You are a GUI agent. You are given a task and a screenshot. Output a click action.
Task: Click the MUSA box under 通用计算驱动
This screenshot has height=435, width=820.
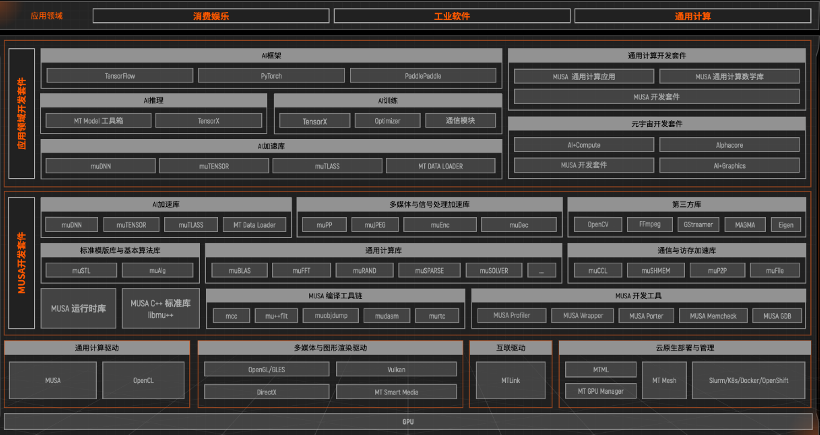point(53,381)
